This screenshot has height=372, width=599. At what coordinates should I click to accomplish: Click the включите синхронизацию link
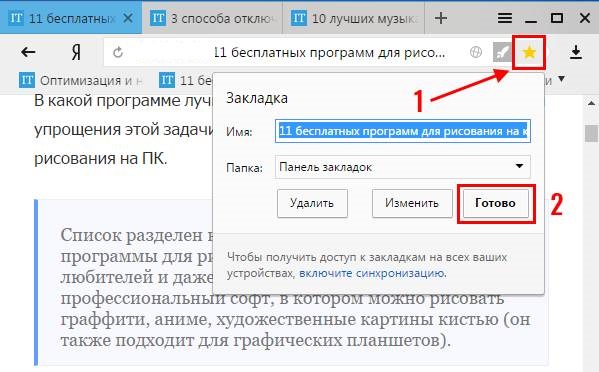click(x=372, y=273)
